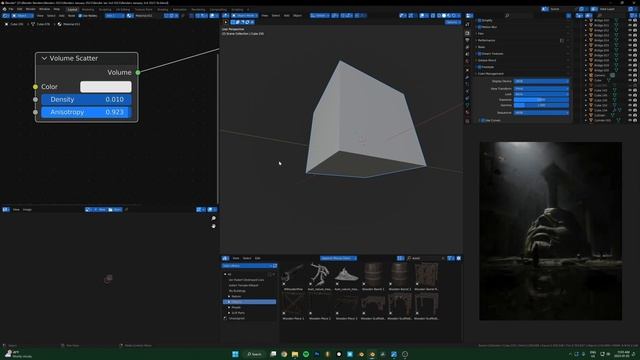Open the Material properties tab
Viewport: 640px width, 360px height.
[x=467, y=112]
